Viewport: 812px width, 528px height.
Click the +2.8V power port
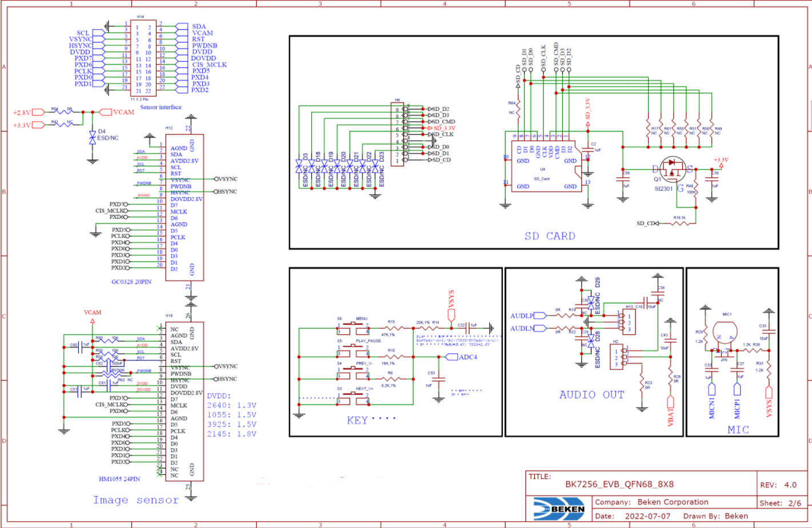click(29, 113)
